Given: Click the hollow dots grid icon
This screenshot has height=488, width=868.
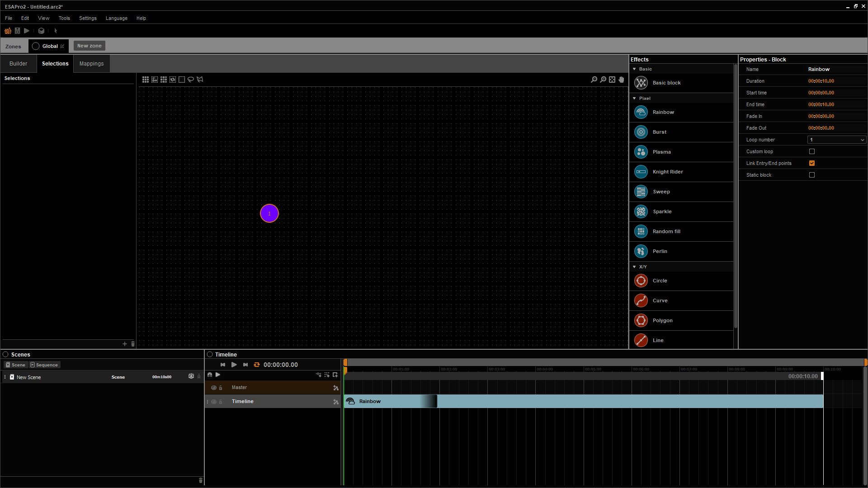Looking at the screenshot, I should (x=164, y=80).
